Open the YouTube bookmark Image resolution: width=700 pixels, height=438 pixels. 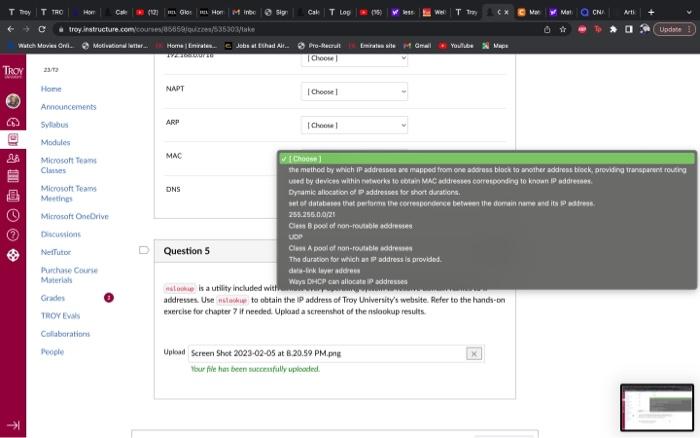click(x=456, y=46)
